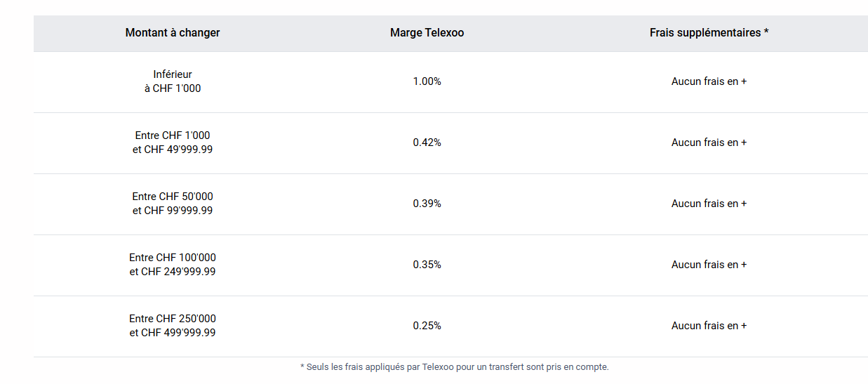Click the 1.00% margin value

coord(427,81)
